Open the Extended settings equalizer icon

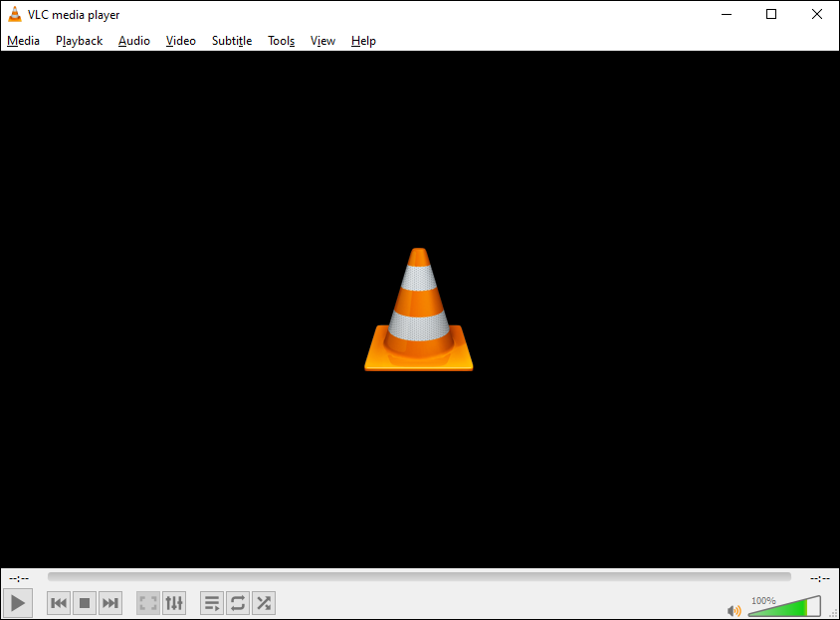tap(173, 602)
